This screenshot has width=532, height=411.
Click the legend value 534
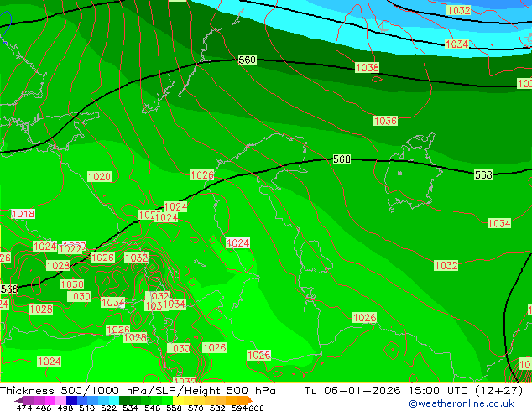[131, 408]
